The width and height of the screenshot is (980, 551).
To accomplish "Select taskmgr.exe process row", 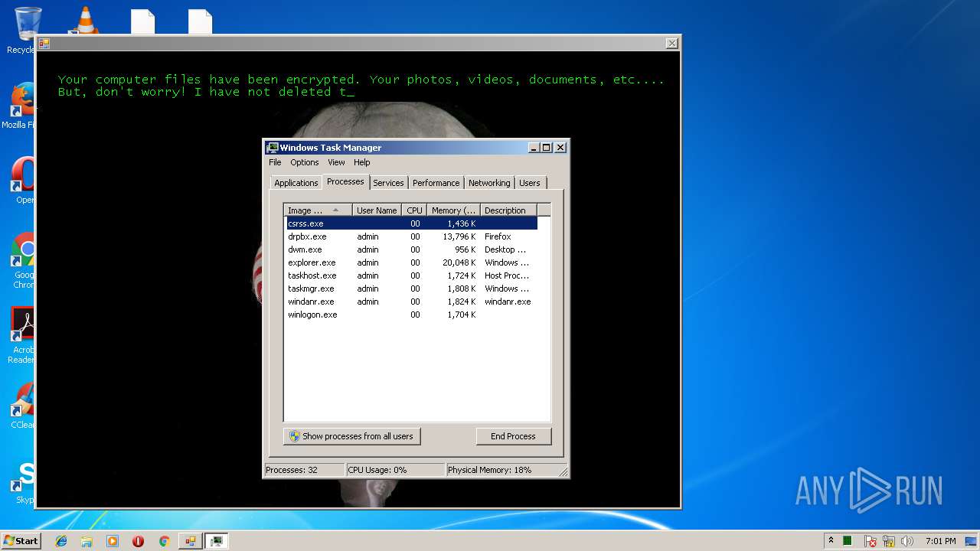I will [411, 289].
